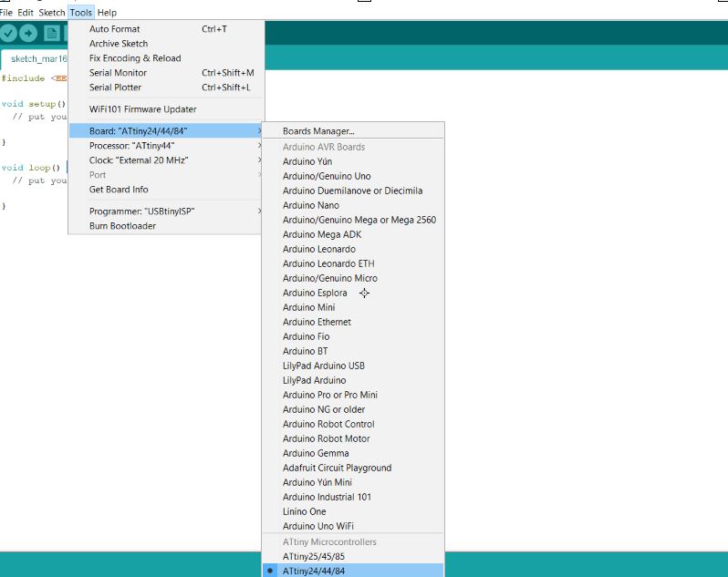Close the open Tools menu
Image resolution: width=728 pixels, height=577 pixels.
[81, 13]
